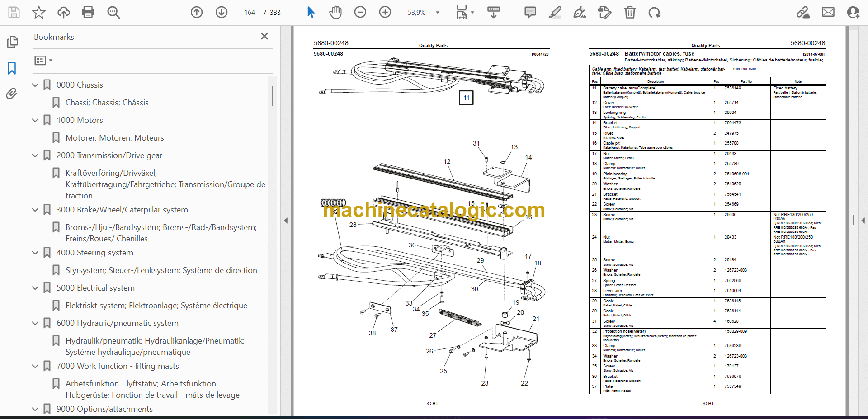The image size is (868, 419).
Task: Bookmark this file with the star icon
Action: pyautogui.click(x=39, y=12)
